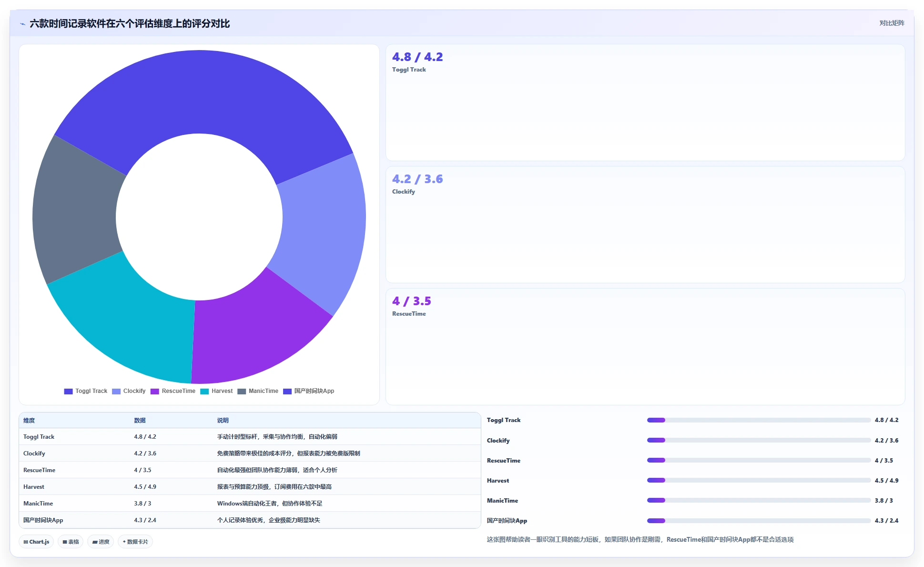Click the Clockify caption in the score card
Image resolution: width=924 pixels, height=567 pixels.
click(404, 192)
